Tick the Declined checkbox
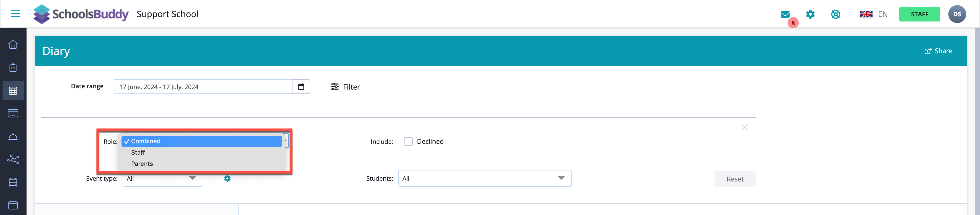This screenshot has height=215, width=980. click(408, 142)
